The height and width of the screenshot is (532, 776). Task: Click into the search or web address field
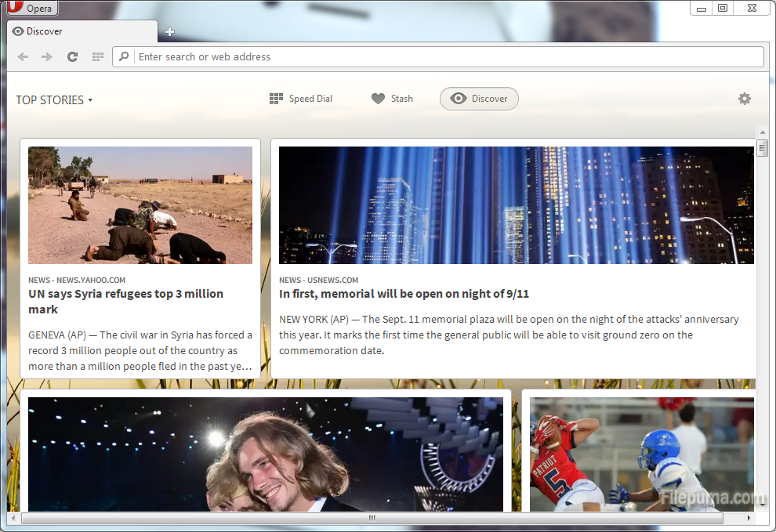447,56
